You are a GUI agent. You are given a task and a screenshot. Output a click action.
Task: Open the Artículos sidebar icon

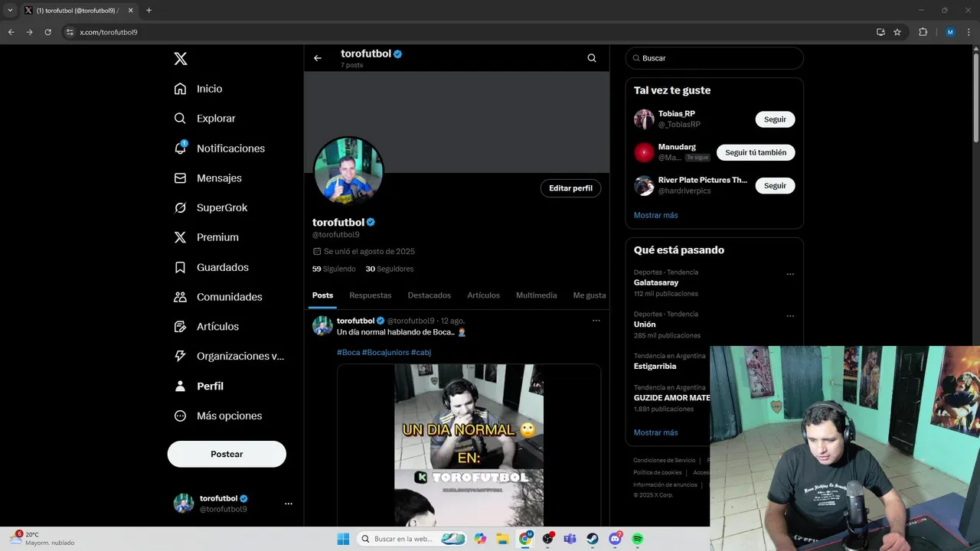point(180,327)
